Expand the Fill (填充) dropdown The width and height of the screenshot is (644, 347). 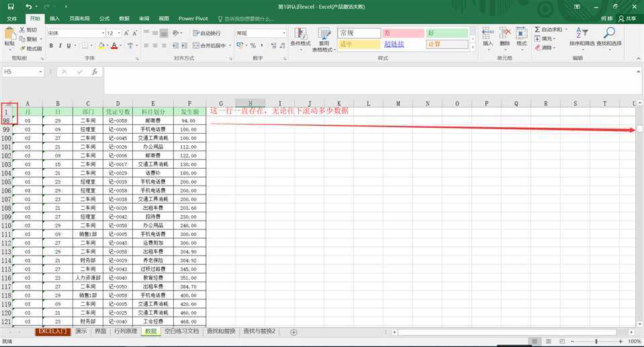coord(545,38)
